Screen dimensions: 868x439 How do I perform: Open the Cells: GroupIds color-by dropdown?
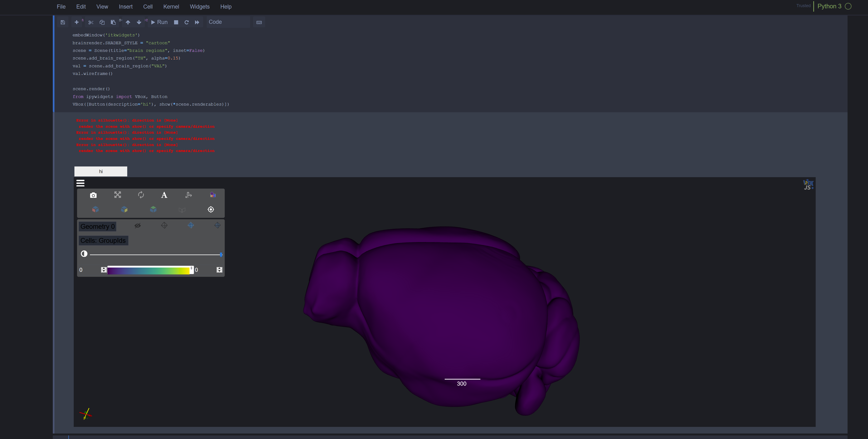[x=103, y=241]
